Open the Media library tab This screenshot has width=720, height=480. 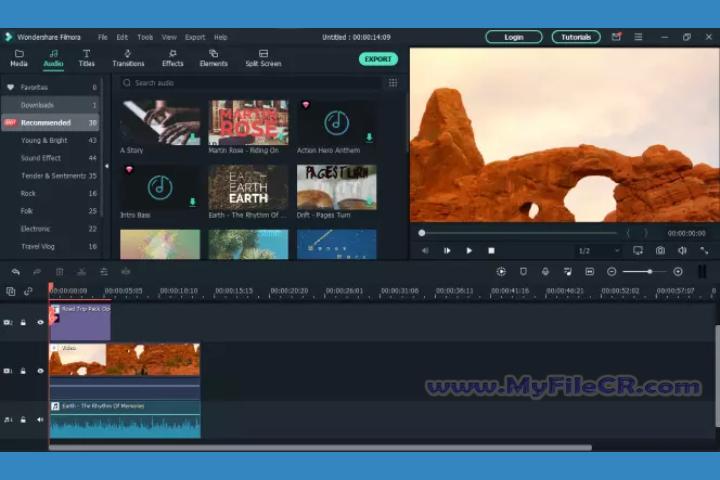click(x=19, y=58)
